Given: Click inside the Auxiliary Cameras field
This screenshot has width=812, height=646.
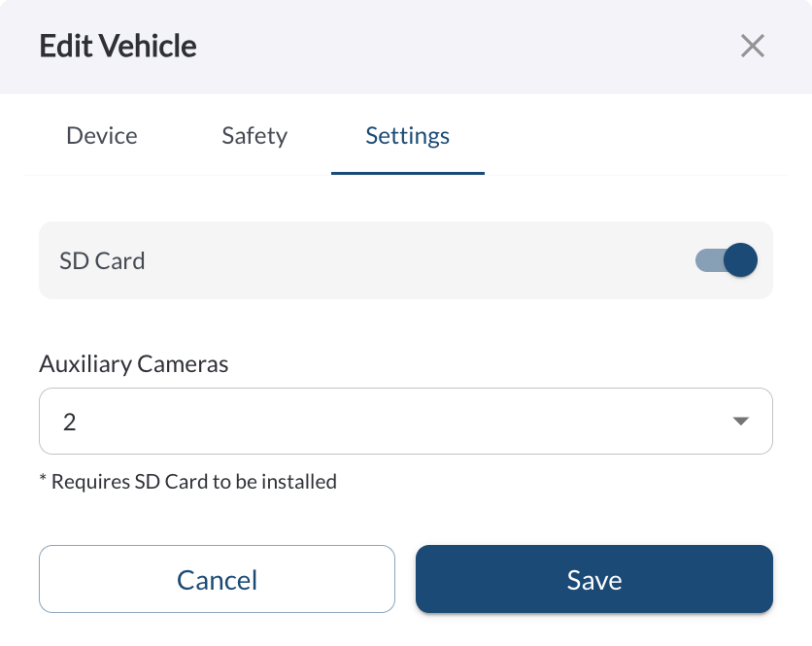Looking at the screenshot, I should (x=291, y=421).
